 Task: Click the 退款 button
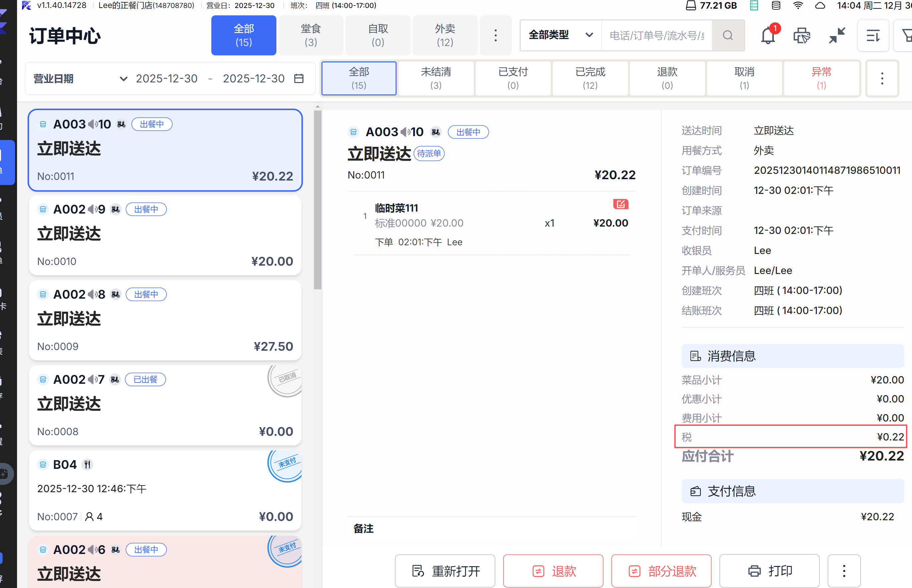coord(552,571)
